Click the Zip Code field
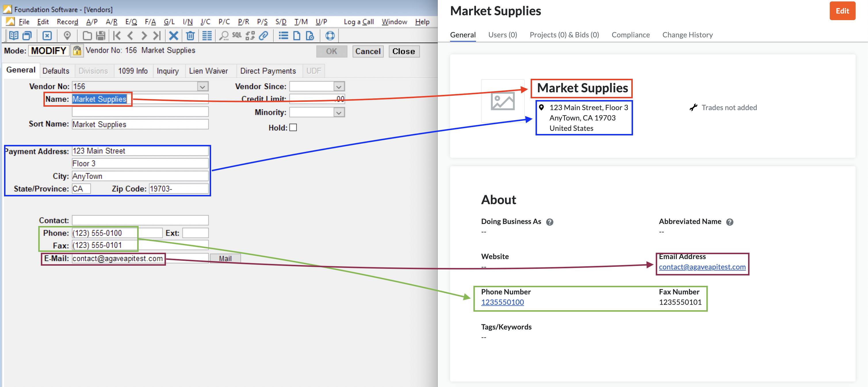 179,189
